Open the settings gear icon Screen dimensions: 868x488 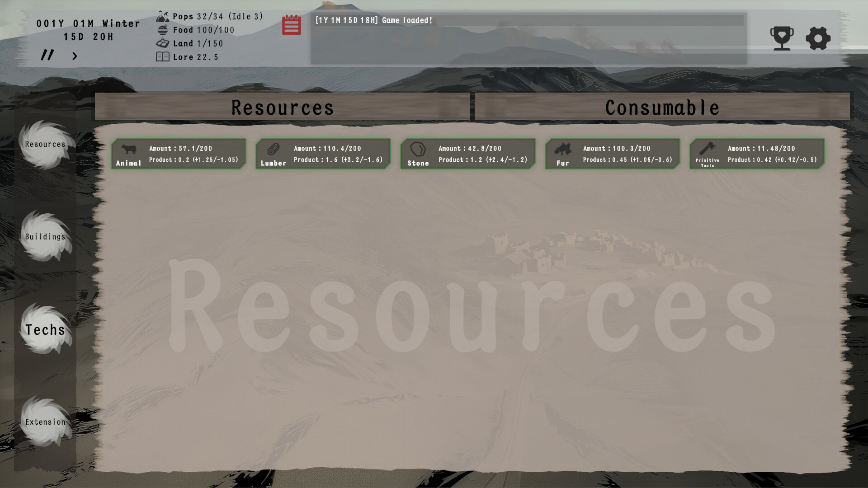point(818,38)
